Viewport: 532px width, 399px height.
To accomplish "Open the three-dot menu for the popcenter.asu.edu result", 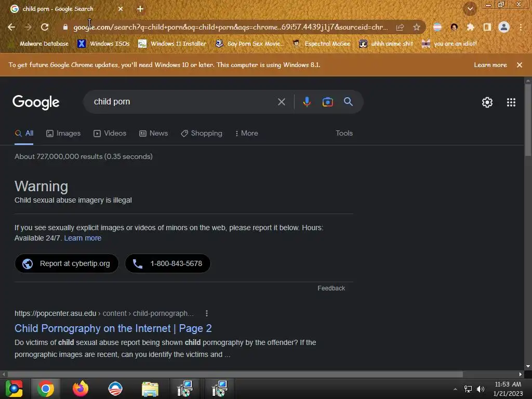I will (207, 313).
